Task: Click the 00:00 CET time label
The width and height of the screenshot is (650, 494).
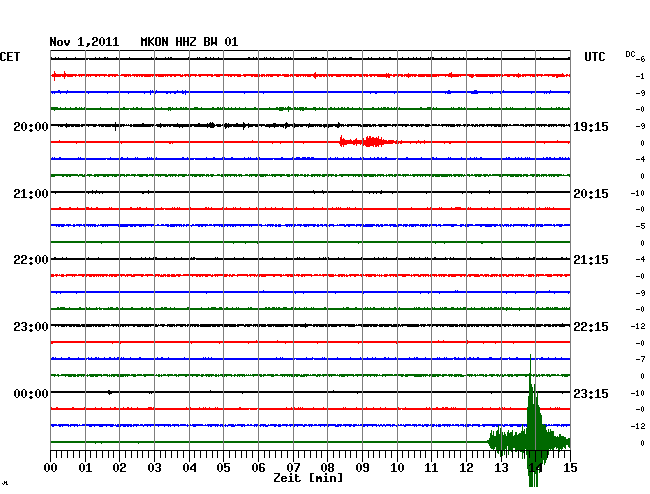Action: click(x=31, y=393)
